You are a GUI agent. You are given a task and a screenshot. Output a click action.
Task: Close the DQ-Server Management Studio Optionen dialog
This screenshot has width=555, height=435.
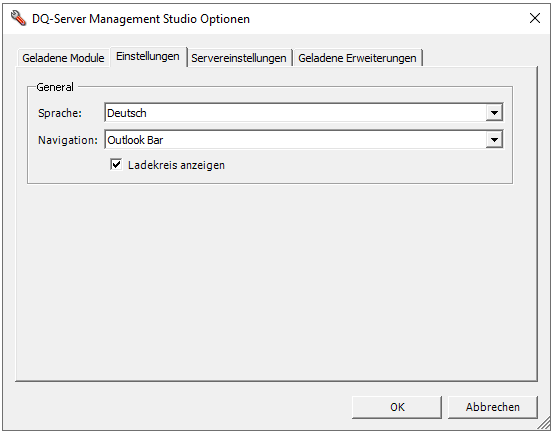(535, 18)
